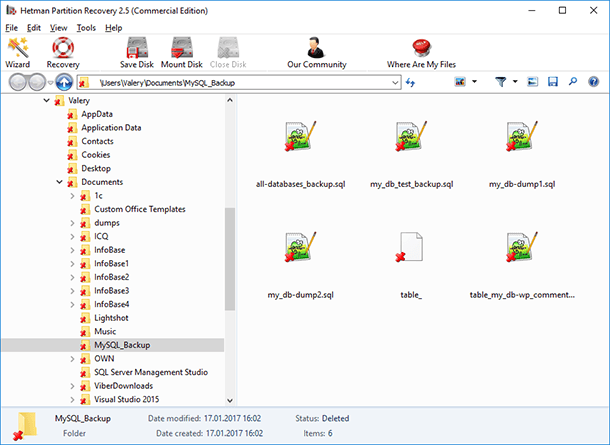Expand the ViberDownloads folder node
This screenshot has height=445, width=610.
coord(72,386)
